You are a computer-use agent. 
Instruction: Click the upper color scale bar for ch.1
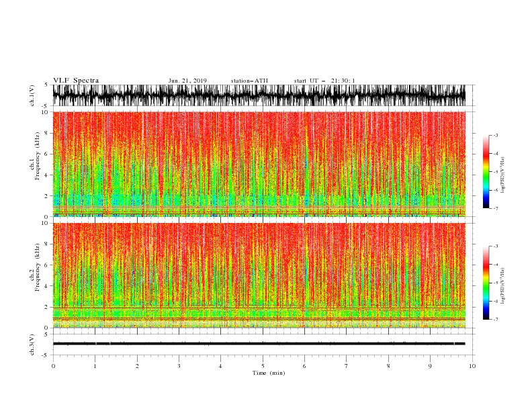pos(486,172)
